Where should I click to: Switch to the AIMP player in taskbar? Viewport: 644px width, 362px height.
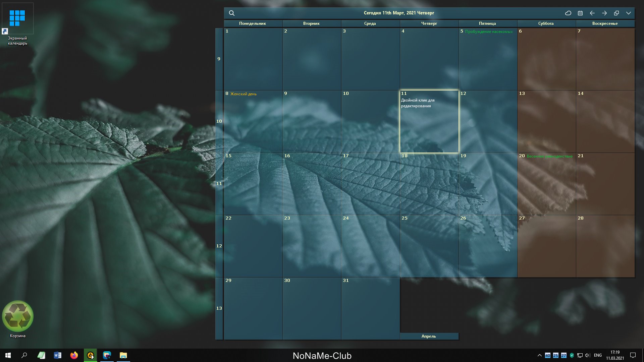pos(91,355)
